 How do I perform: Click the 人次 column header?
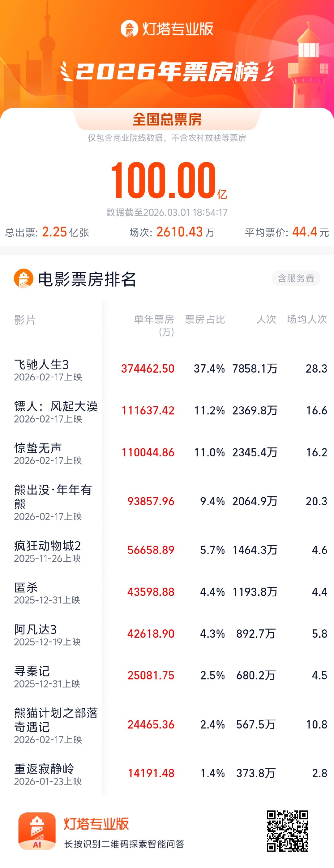click(x=266, y=319)
